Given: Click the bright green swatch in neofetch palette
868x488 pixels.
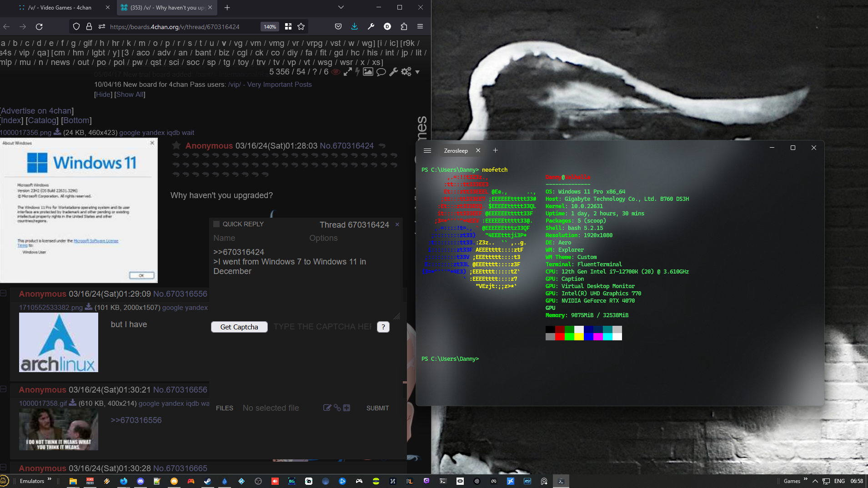Looking at the screenshot, I should 569,337.
